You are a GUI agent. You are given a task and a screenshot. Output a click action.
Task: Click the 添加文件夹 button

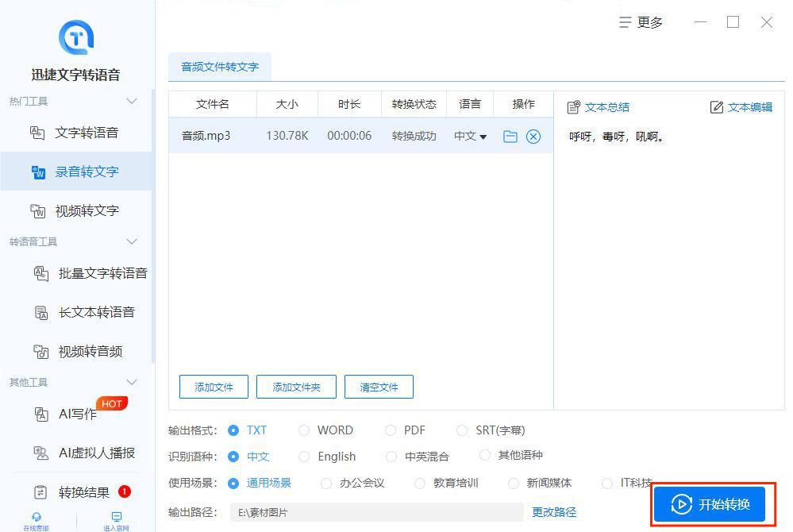(x=296, y=387)
